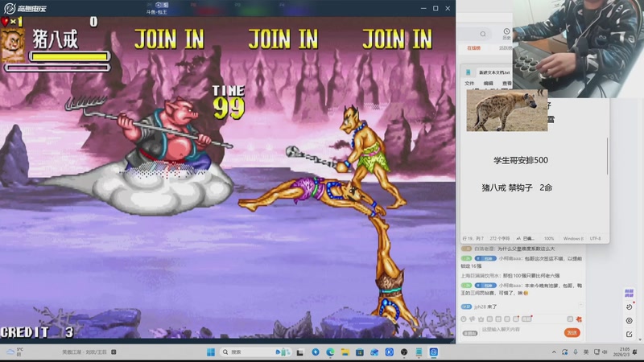Open the target settings icon in right sidebar
This screenshot has height=362, width=644.
click(629, 320)
